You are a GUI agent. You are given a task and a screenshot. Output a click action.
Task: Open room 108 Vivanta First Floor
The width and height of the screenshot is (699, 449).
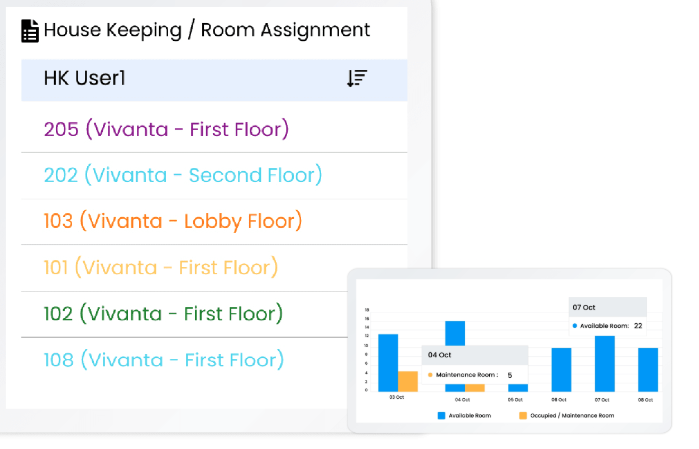(164, 359)
